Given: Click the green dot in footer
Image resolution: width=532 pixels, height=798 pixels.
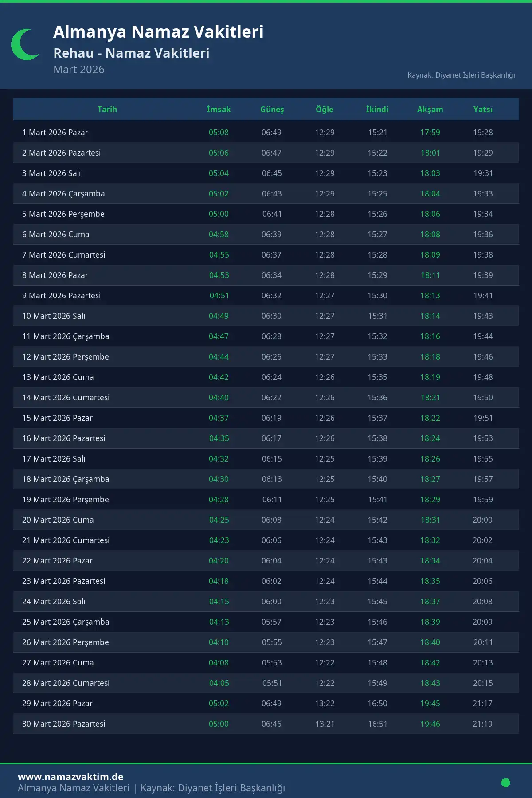Looking at the screenshot, I should [x=505, y=782].
